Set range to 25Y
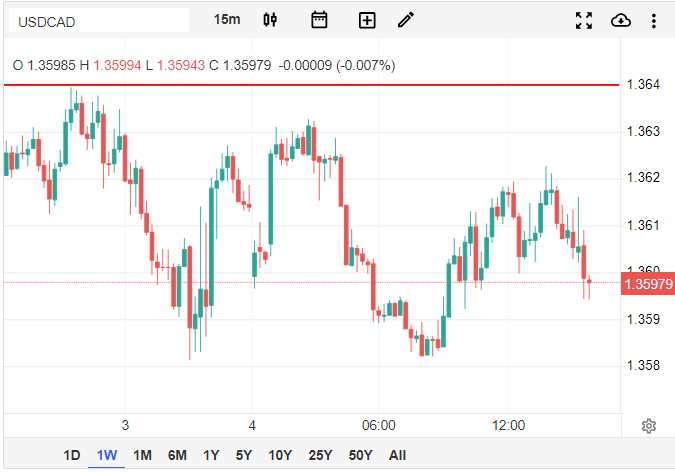 (320, 455)
